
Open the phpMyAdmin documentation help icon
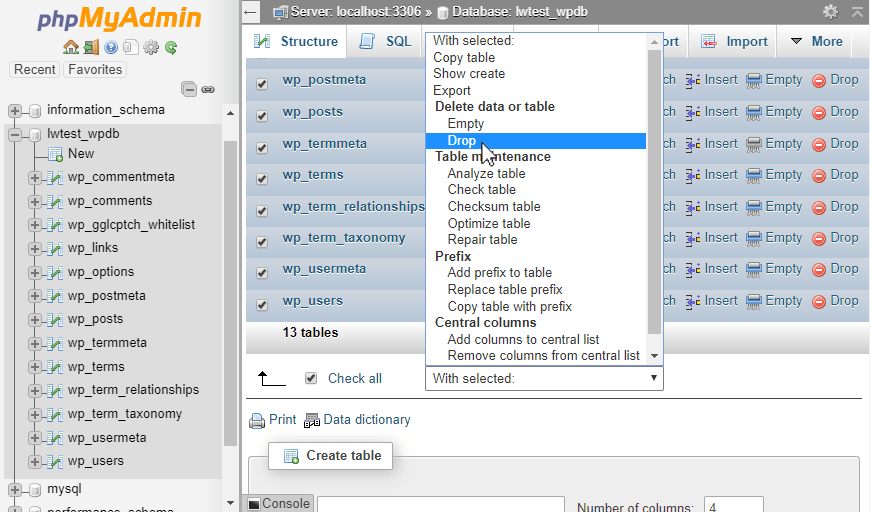(x=111, y=48)
